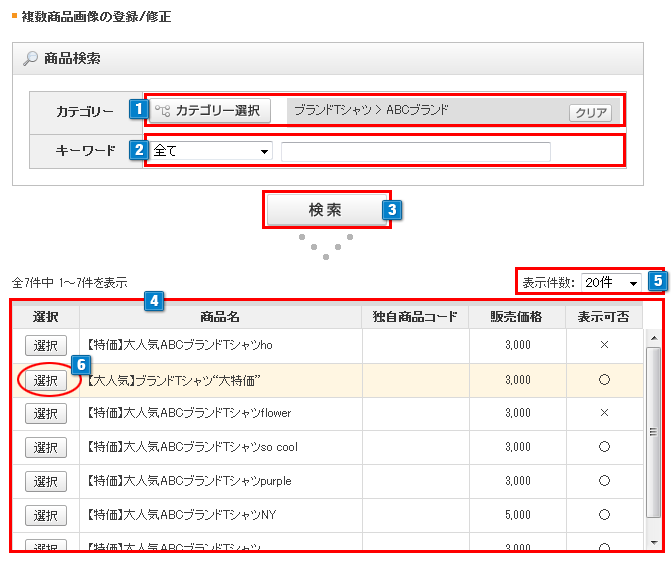Select the ABCブランドTシャツpurple product
671x568 pixels.
(45, 481)
